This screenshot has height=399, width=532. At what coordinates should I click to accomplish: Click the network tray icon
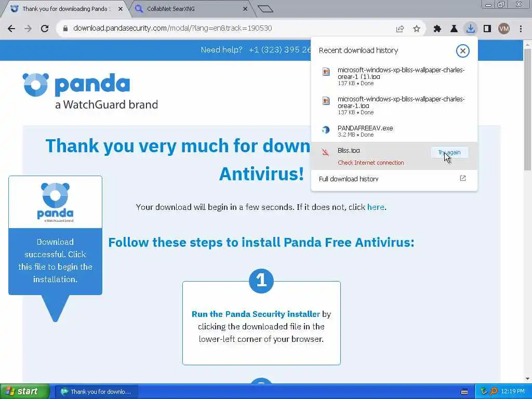[484, 392]
